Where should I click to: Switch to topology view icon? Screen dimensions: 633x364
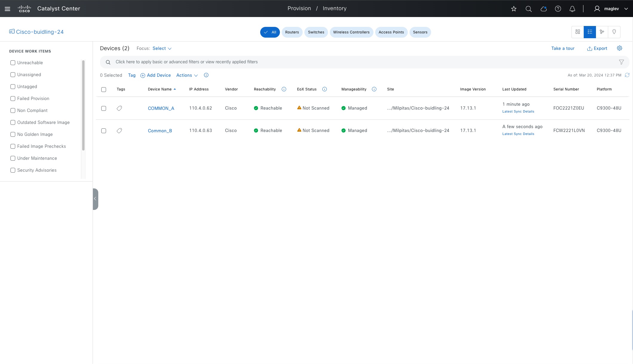click(x=602, y=32)
